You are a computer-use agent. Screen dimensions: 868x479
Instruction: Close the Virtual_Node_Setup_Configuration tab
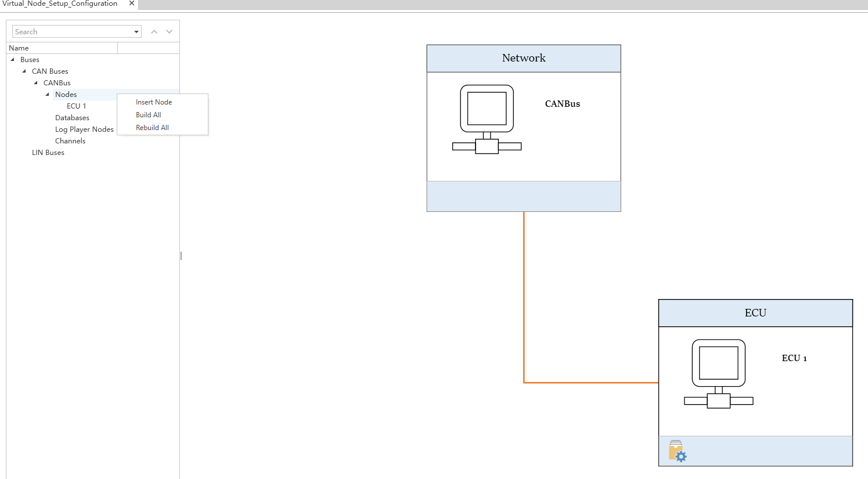pos(132,3)
